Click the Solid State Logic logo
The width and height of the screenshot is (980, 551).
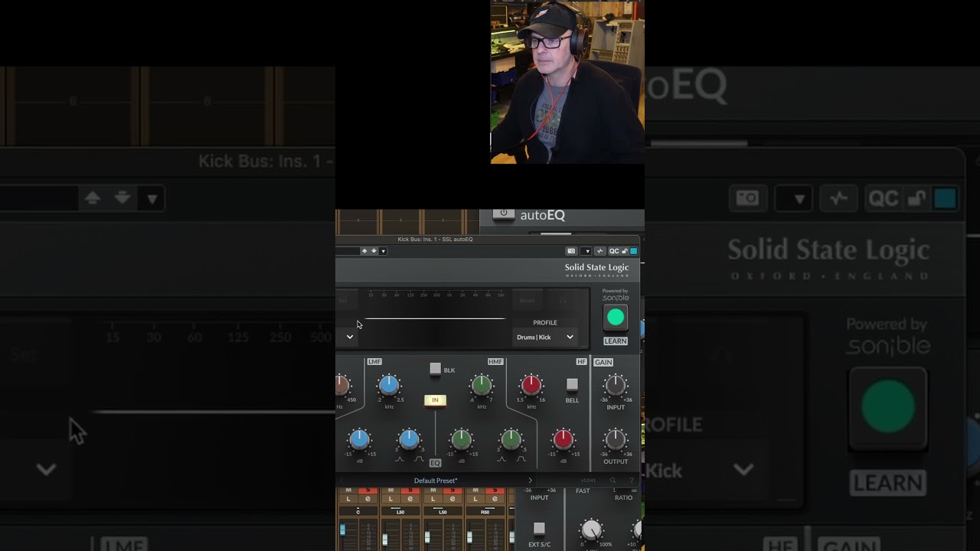[596, 269]
